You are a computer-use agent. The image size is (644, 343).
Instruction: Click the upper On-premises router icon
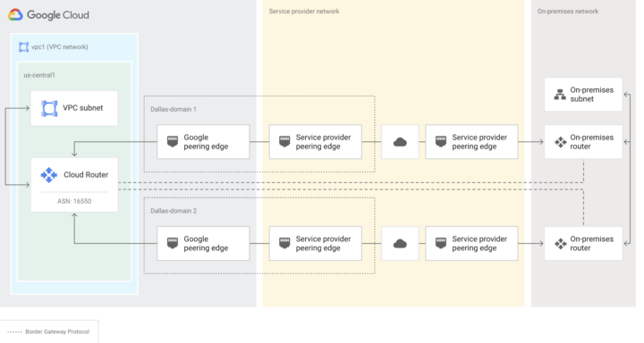click(x=560, y=142)
